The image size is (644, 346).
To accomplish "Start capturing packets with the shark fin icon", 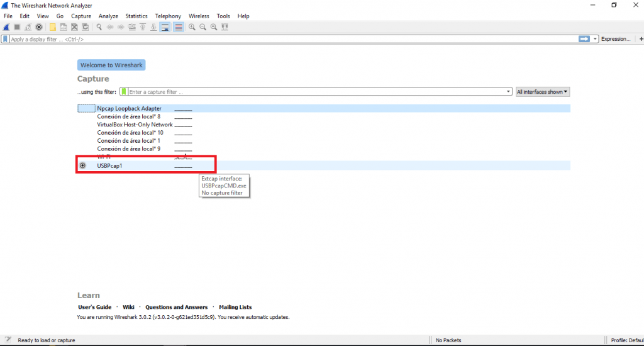I will [x=6, y=27].
